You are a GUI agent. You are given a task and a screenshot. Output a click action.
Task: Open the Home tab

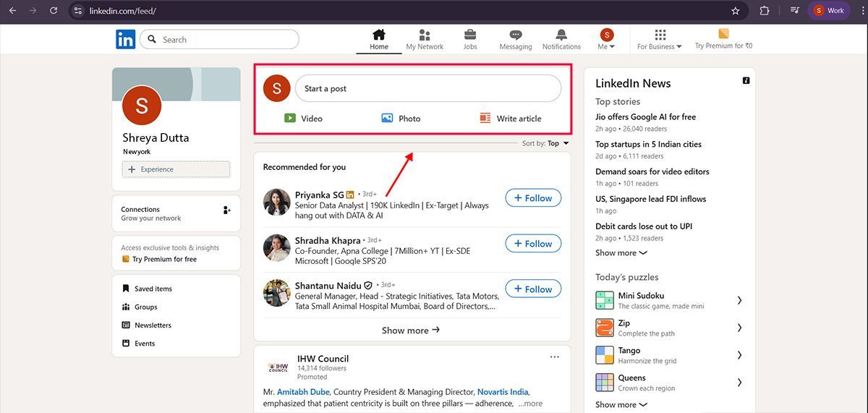[x=378, y=40]
